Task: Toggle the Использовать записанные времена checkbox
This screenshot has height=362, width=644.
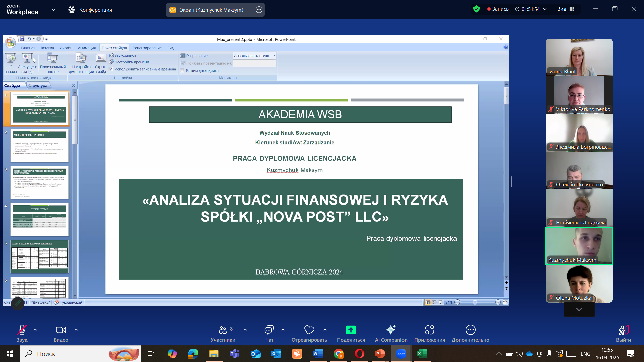Action: (x=111, y=69)
